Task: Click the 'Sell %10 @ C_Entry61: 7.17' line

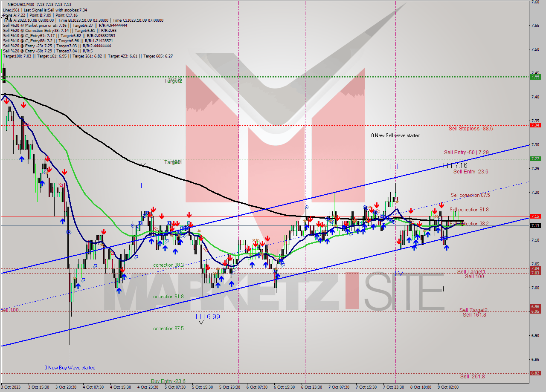Action: 59,35
